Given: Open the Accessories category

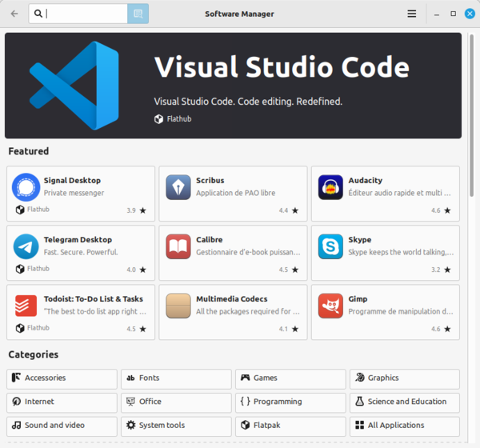Looking at the screenshot, I should pyautogui.click(x=62, y=378).
